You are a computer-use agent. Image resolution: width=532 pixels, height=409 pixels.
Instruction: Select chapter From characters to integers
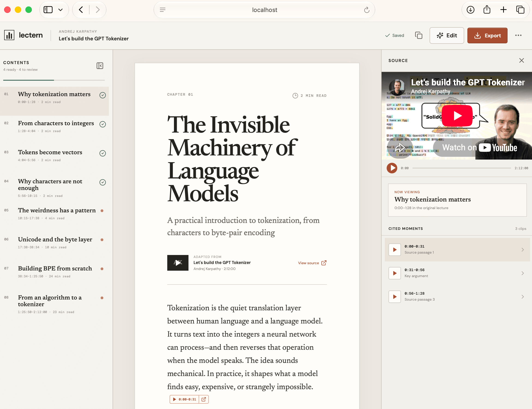tap(54, 130)
